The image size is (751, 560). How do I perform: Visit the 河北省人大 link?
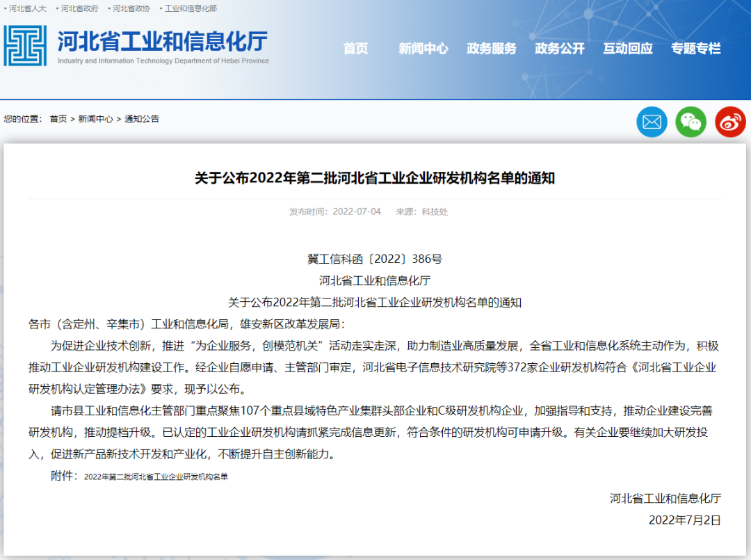point(25,9)
